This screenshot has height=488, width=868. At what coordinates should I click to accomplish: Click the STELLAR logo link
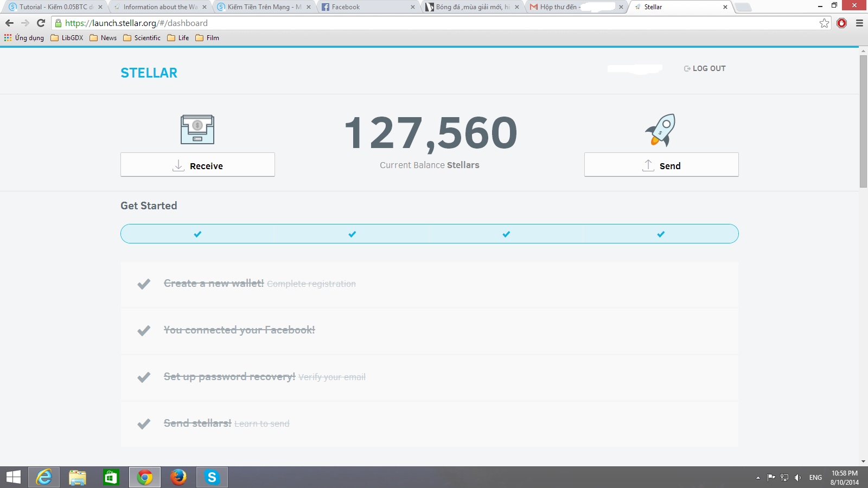pyautogui.click(x=149, y=73)
